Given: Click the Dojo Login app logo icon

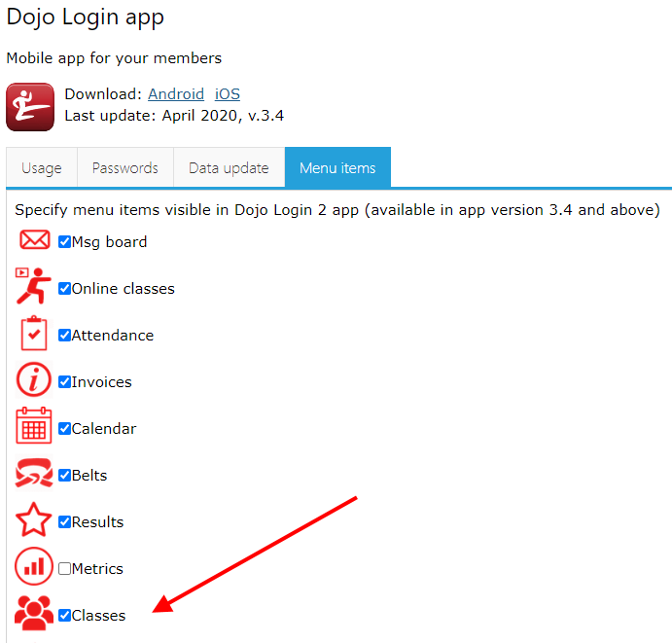Looking at the screenshot, I should (30, 107).
